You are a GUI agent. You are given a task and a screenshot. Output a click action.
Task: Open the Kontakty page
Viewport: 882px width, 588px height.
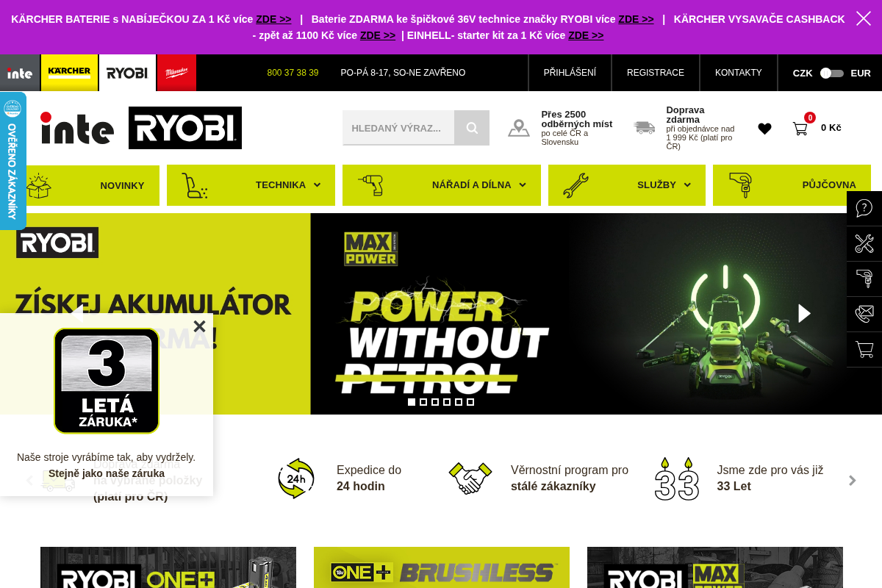[739, 73]
